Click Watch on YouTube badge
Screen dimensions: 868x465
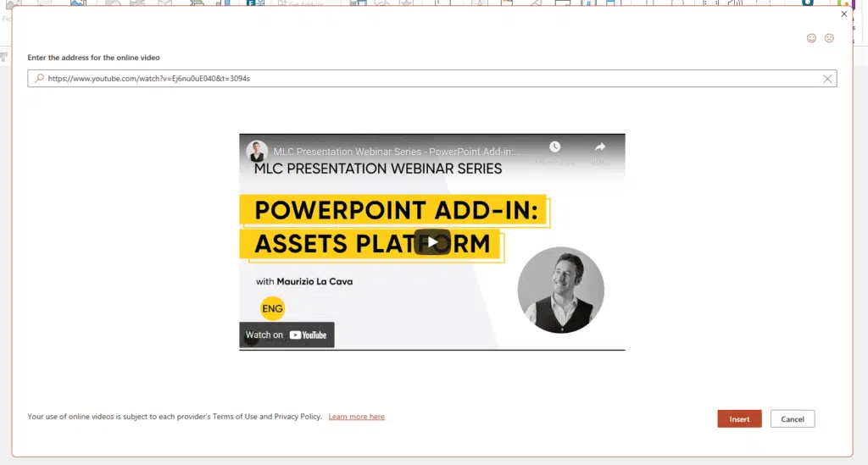[x=287, y=335]
